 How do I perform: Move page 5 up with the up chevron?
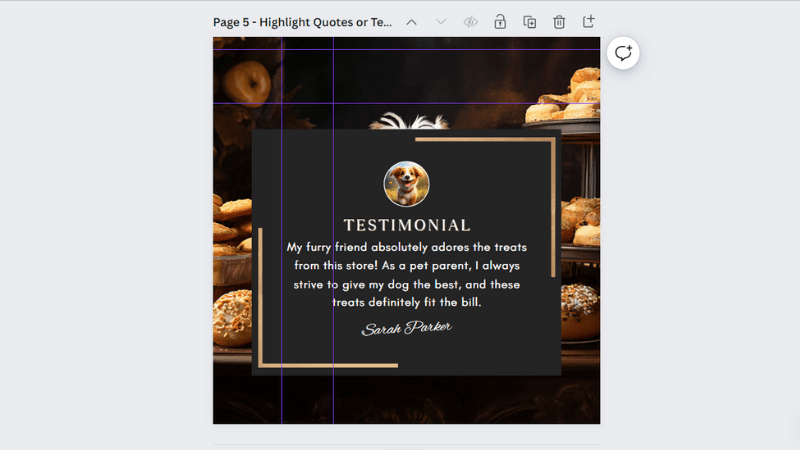[x=411, y=22]
